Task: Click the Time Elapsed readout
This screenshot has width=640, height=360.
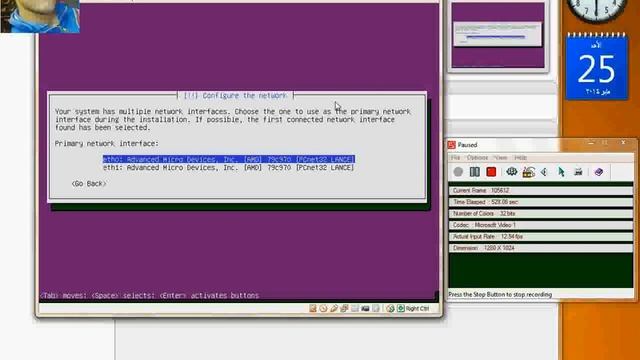Action: [x=541, y=202]
